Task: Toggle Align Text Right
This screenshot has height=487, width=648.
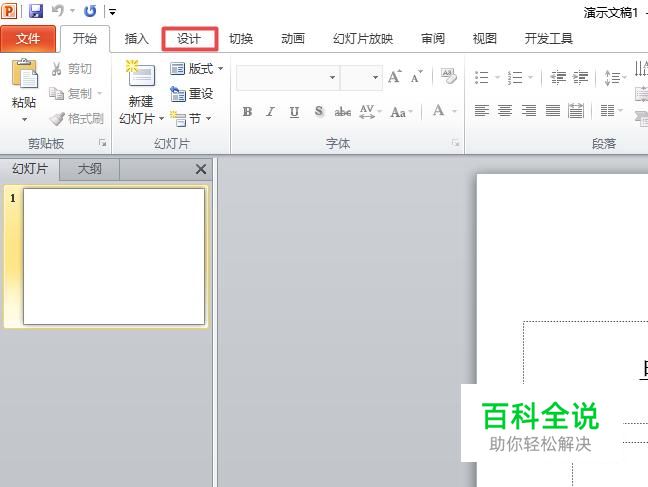Action: click(x=529, y=111)
